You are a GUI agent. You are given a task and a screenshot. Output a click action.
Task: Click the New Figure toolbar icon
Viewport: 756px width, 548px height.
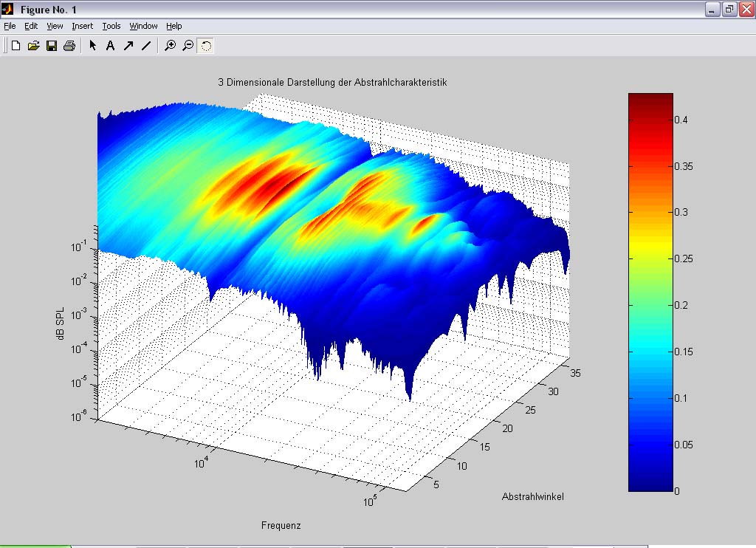[x=16, y=46]
